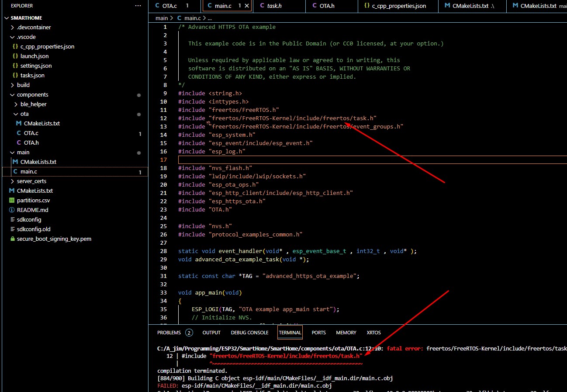Click the '#include "OTA.h"' line
Screen dimensions: 567x392
click(x=205, y=209)
